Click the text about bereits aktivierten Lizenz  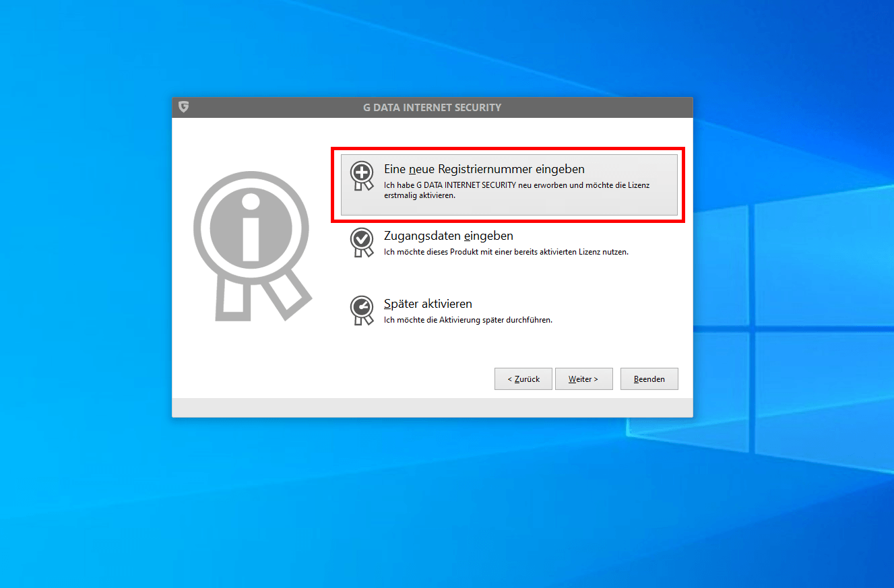[505, 252]
